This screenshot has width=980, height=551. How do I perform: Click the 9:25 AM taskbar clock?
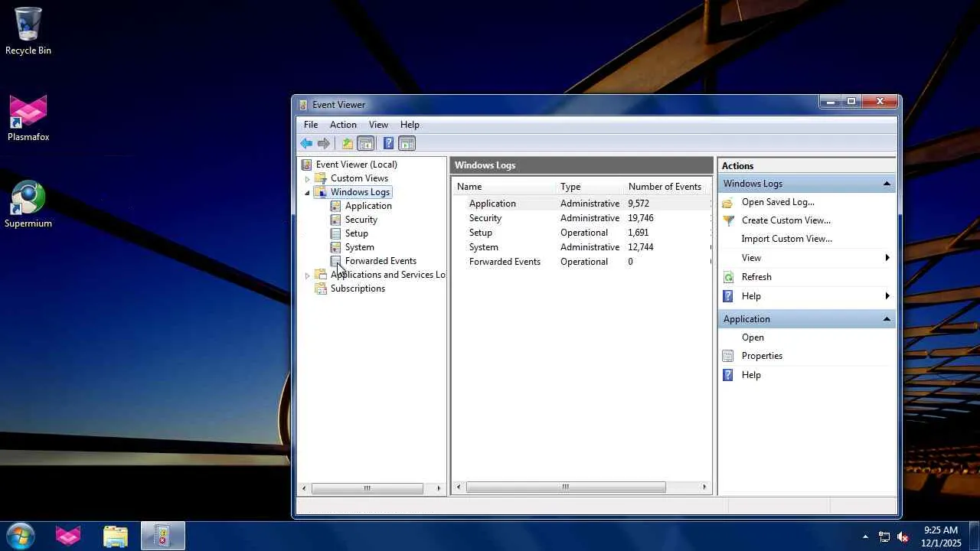941,530
